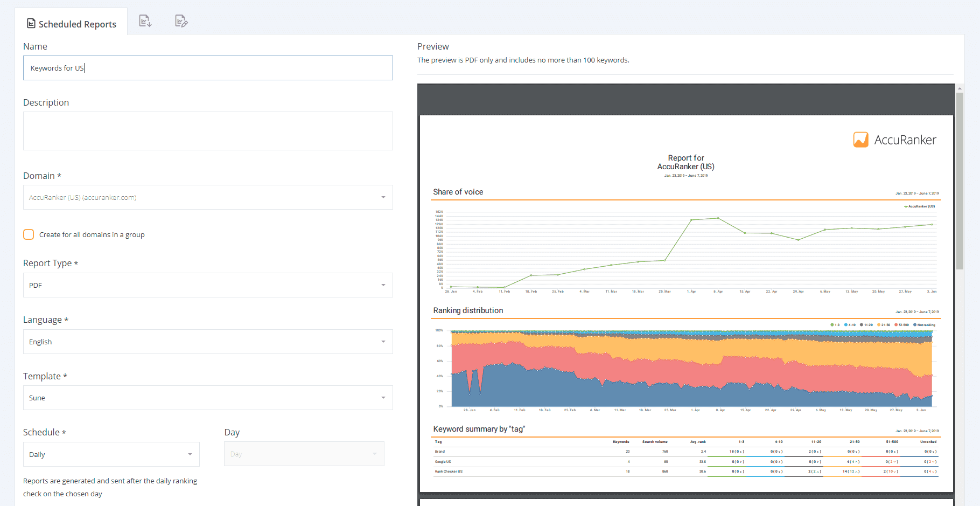
Task: Click the 'Not ranking' legend entry
Action: [x=925, y=325]
